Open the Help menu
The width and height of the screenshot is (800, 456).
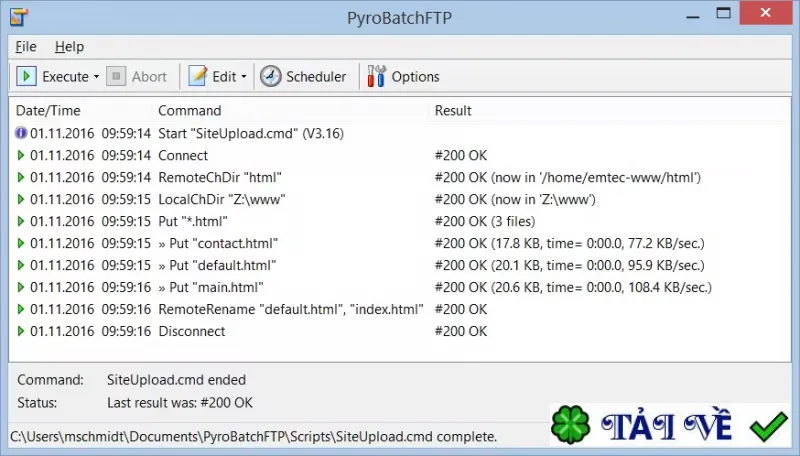click(69, 46)
